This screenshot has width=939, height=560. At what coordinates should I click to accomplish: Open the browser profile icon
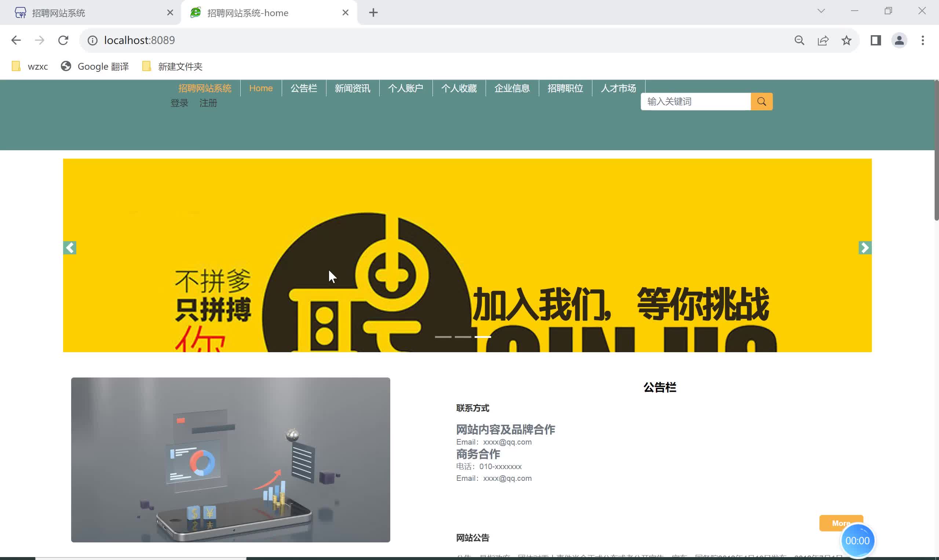[x=899, y=40]
